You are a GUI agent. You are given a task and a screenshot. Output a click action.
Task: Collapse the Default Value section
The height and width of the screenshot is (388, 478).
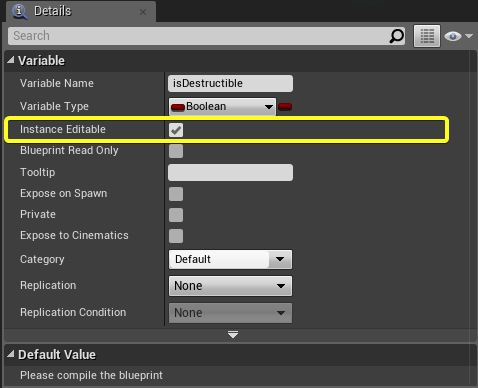click(x=11, y=354)
